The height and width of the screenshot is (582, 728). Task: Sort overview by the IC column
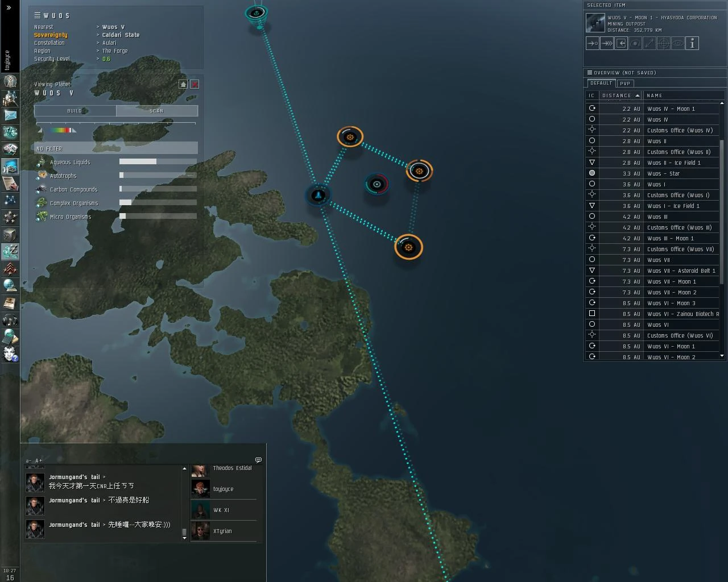pos(592,95)
